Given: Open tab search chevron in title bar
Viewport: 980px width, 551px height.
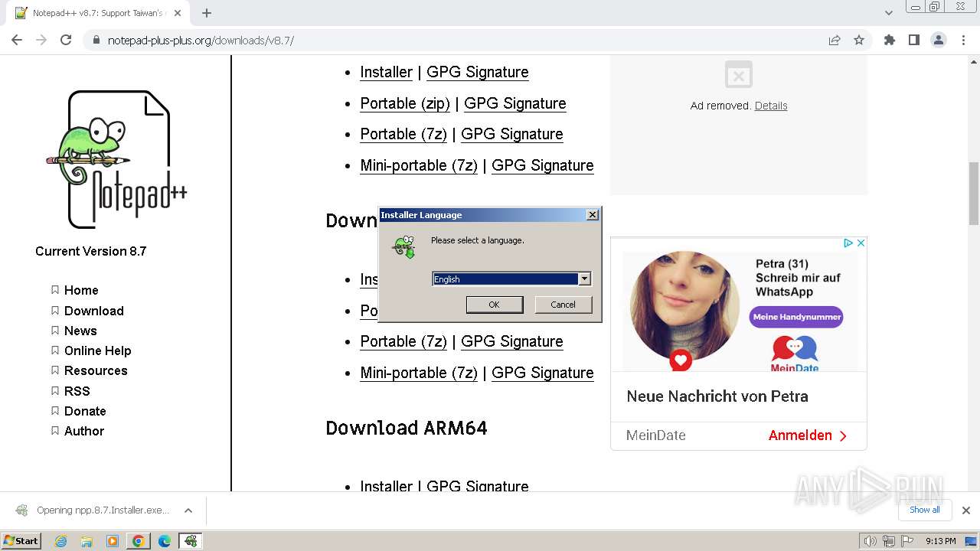Looking at the screenshot, I should 889,13.
